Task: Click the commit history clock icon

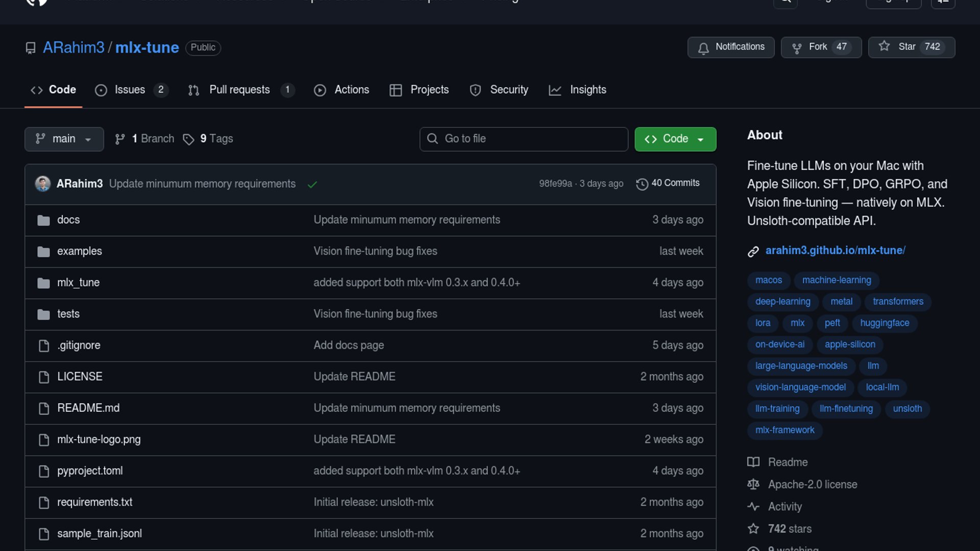Action: click(642, 184)
